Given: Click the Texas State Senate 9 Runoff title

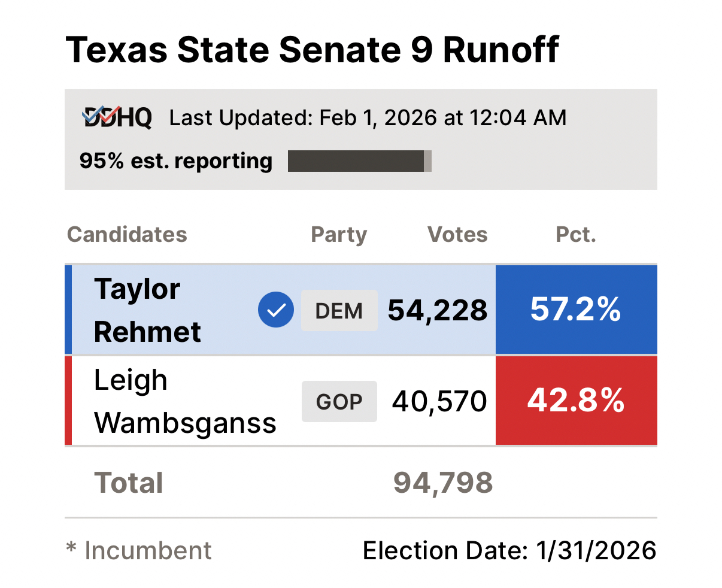Looking at the screenshot, I should 312,49.
